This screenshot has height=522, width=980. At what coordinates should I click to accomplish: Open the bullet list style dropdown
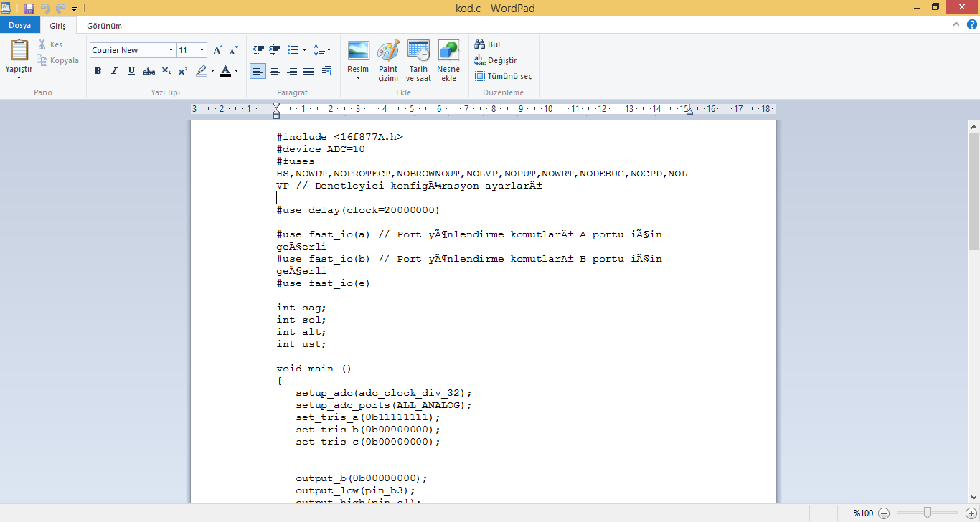point(305,50)
